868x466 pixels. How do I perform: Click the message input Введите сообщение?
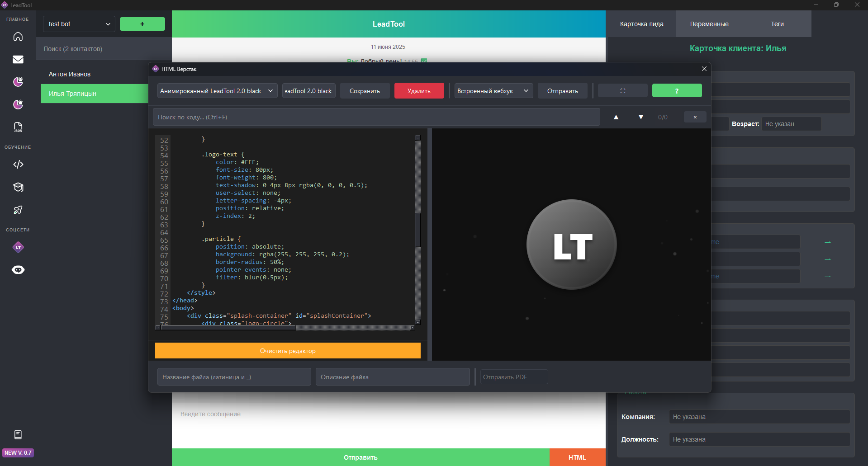(389, 425)
